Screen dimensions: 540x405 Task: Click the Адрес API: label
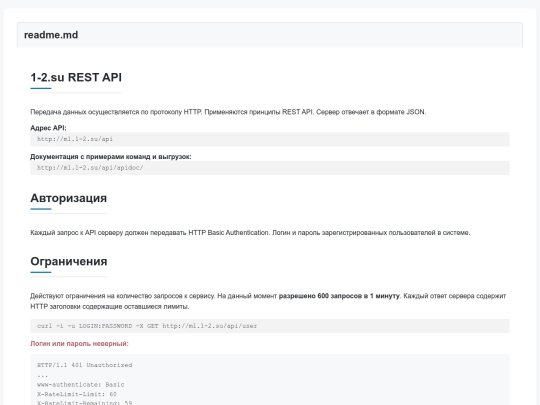48,128
